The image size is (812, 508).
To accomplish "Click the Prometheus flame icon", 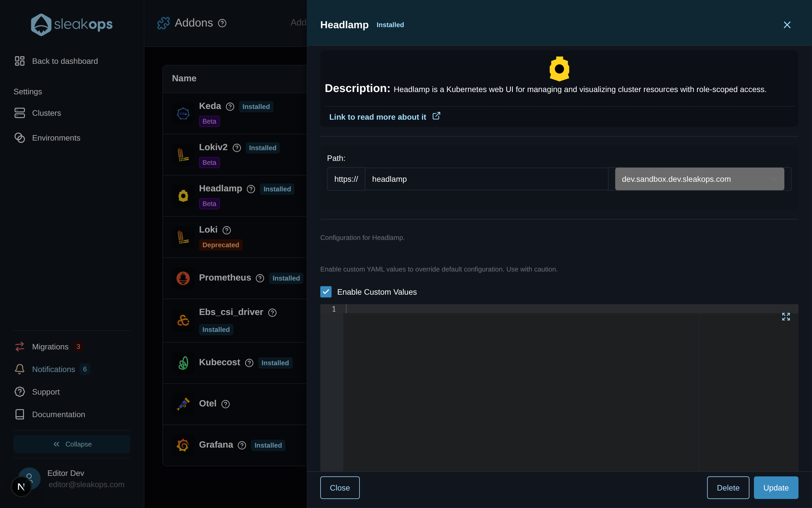I will (183, 278).
